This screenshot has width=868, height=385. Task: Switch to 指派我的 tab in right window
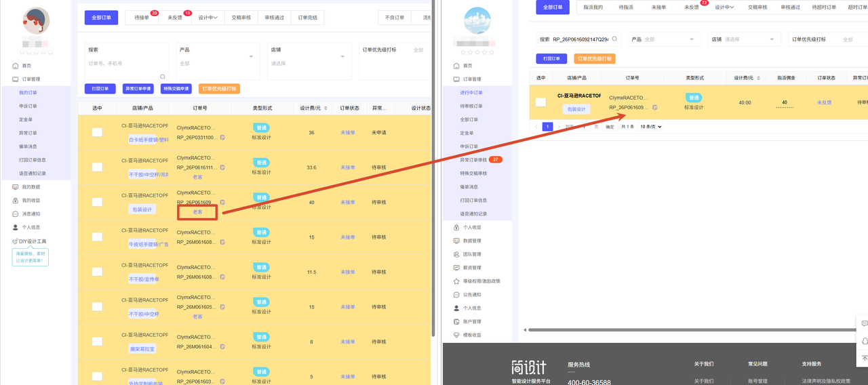593,7
